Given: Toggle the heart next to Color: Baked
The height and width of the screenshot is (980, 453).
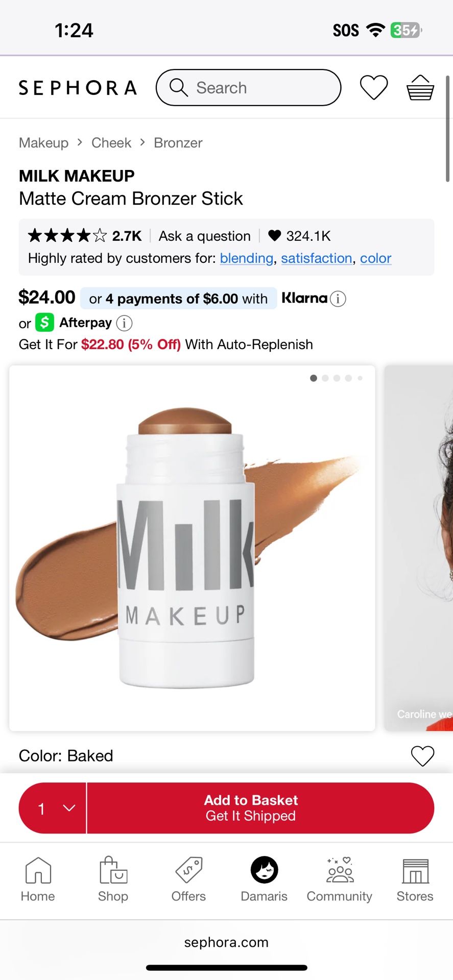Looking at the screenshot, I should tap(422, 756).
